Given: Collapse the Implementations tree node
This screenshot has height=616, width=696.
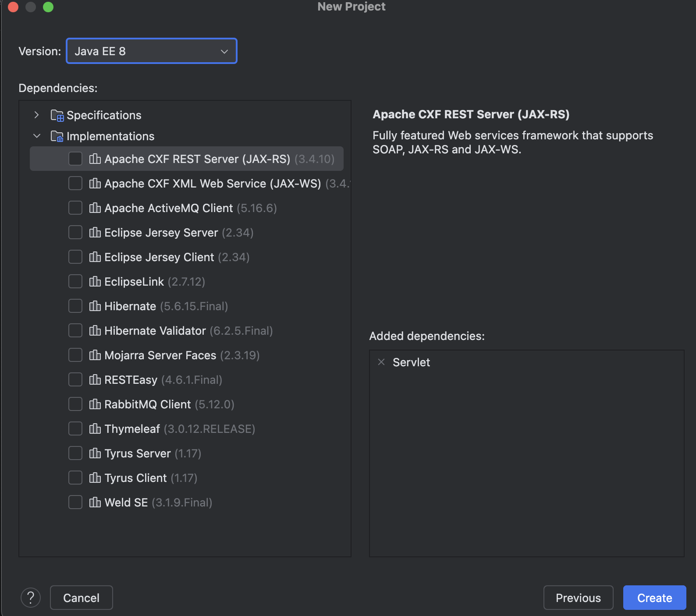Looking at the screenshot, I should 37,136.
